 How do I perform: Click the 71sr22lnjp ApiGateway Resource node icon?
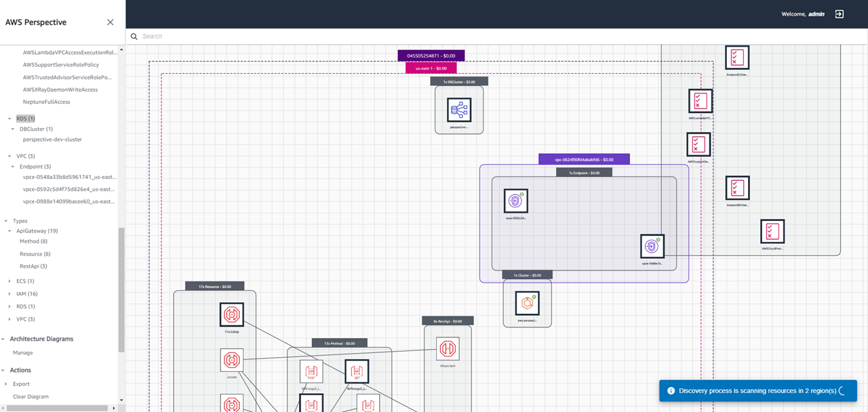click(232, 314)
